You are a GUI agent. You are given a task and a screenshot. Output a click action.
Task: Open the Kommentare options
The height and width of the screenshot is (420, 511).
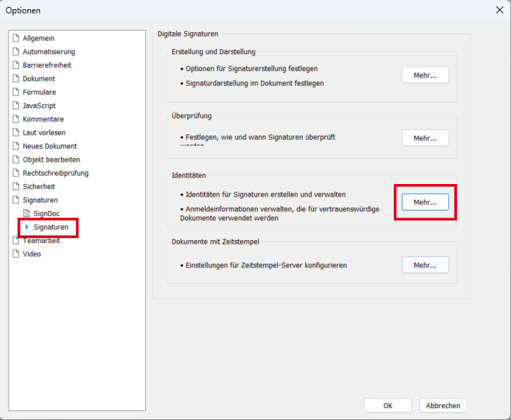(x=43, y=119)
